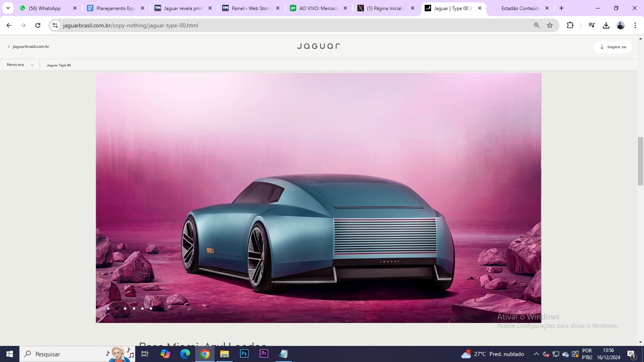Switch to Planejamento Esp tab
This screenshot has height=362, width=644.
(116, 8)
